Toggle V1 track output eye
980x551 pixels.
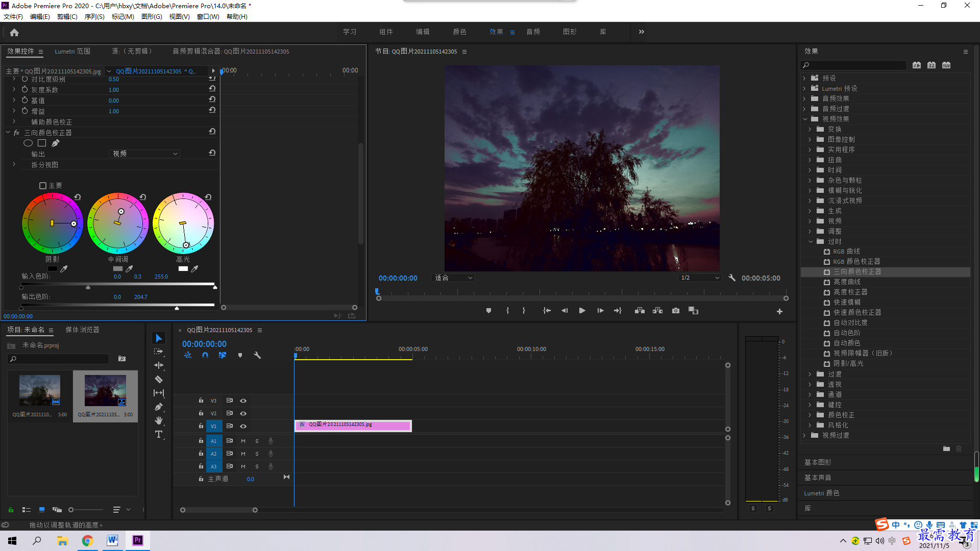point(243,426)
